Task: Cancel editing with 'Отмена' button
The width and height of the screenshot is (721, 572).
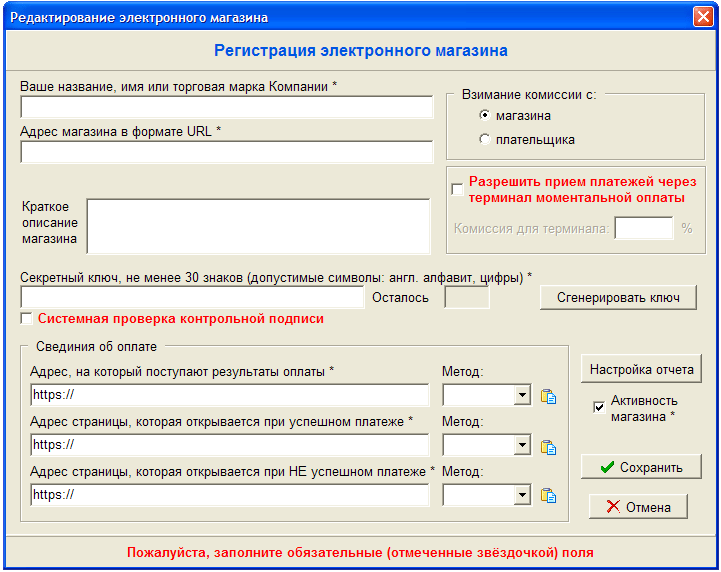Action: pyautogui.click(x=638, y=507)
